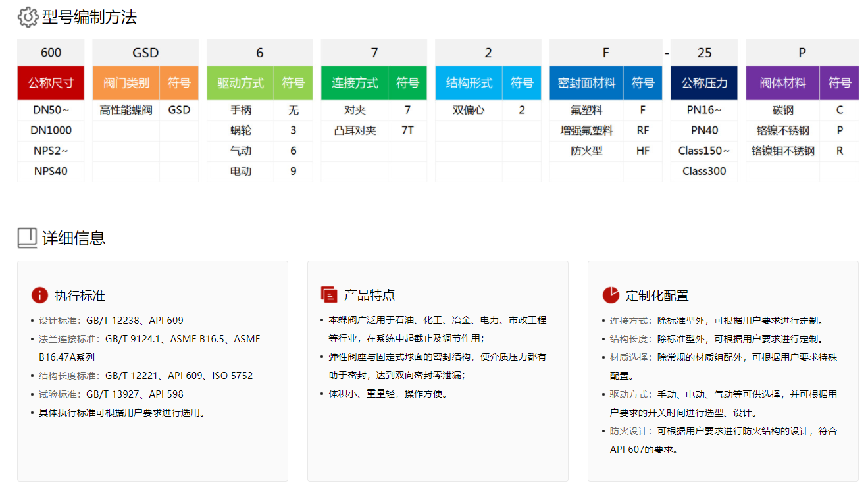868x489 pixels.
Task: Click the 气动 drive type cell
Action: click(240, 151)
